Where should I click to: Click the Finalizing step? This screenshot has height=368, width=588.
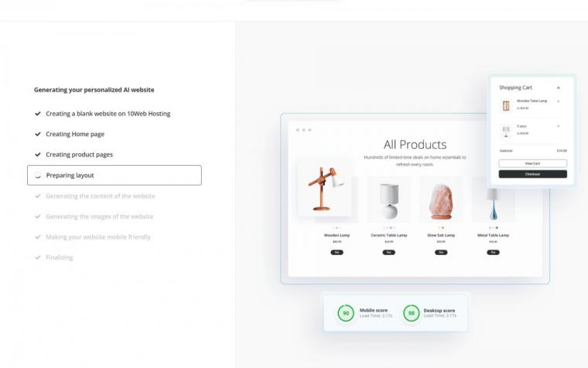click(x=60, y=257)
